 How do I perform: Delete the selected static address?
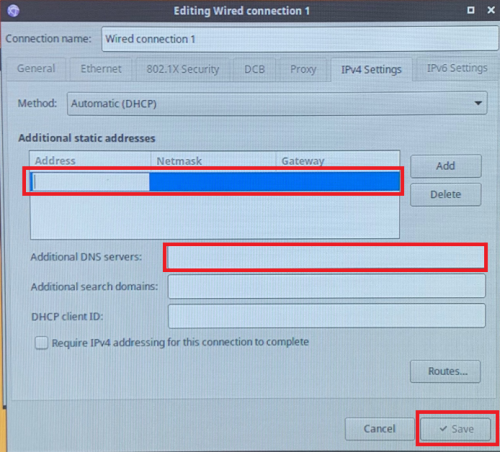[x=446, y=194]
